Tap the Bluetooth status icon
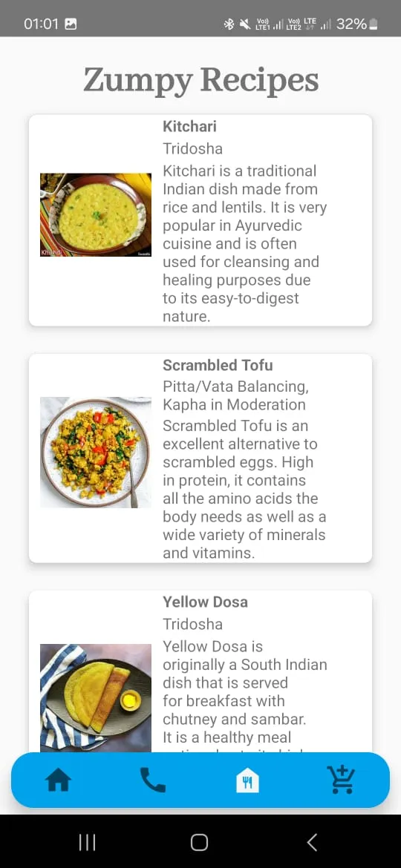The height and width of the screenshot is (868, 401). click(229, 24)
